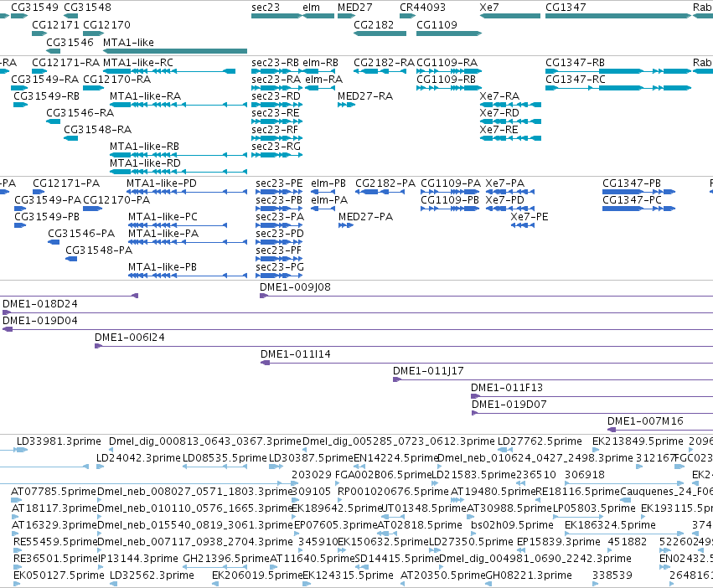This screenshot has height=588, width=713.
Task: Select protein CG1109-PA
Action: 450,192
